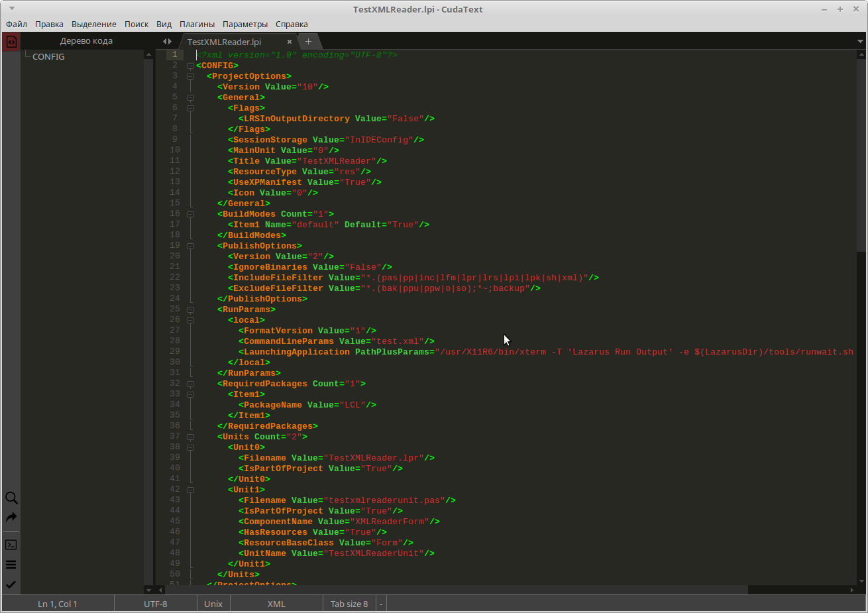Click the tab scroll arrows beside Дерево кода
Image resolution: width=868 pixels, height=613 pixels.
coord(167,41)
